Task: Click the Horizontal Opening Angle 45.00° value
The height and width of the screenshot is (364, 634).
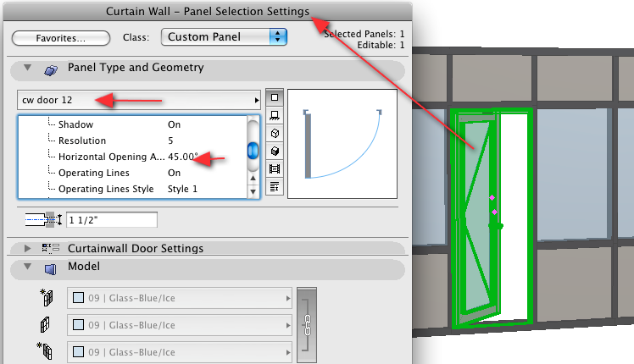Action: pos(183,157)
